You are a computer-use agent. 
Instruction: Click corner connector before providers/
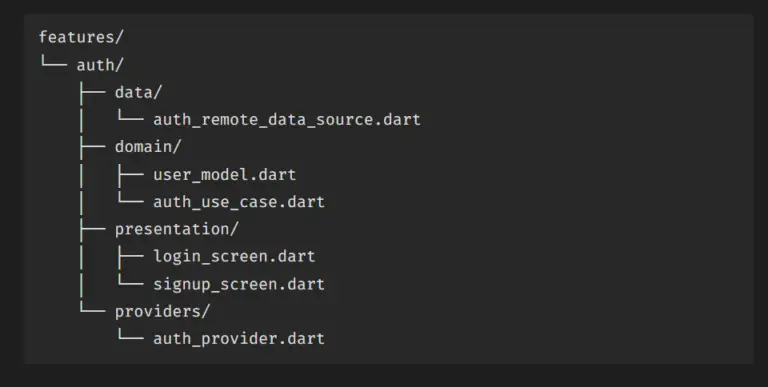(x=92, y=308)
